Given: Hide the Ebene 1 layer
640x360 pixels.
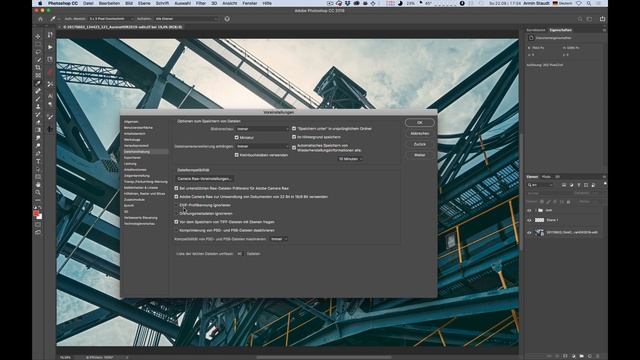Looking at the screenshot, I should tap(529, 220).
